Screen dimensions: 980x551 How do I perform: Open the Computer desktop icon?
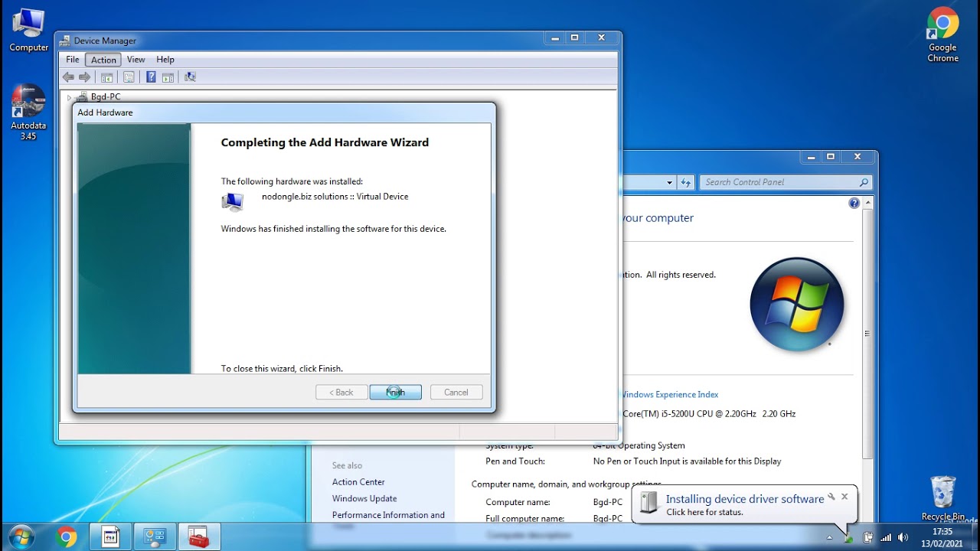(28, 31)
